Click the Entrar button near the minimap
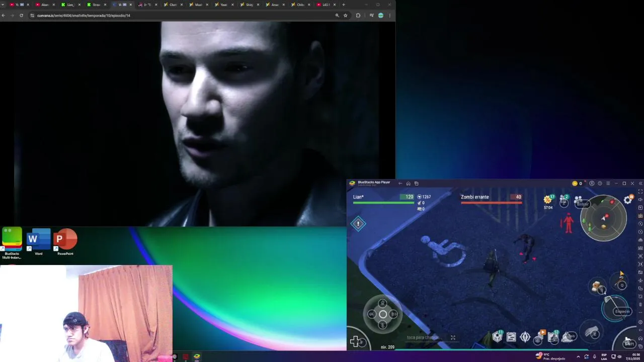644x362 pixels. (583, 204)
